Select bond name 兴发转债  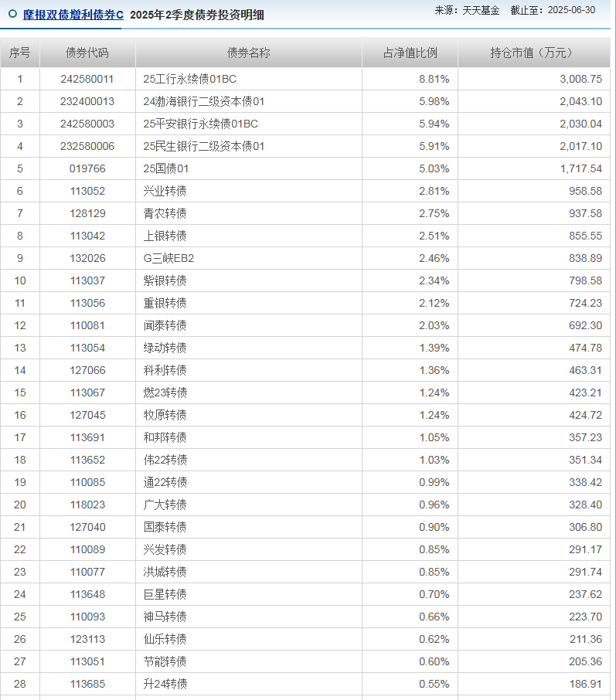click(x=165, y=549)
